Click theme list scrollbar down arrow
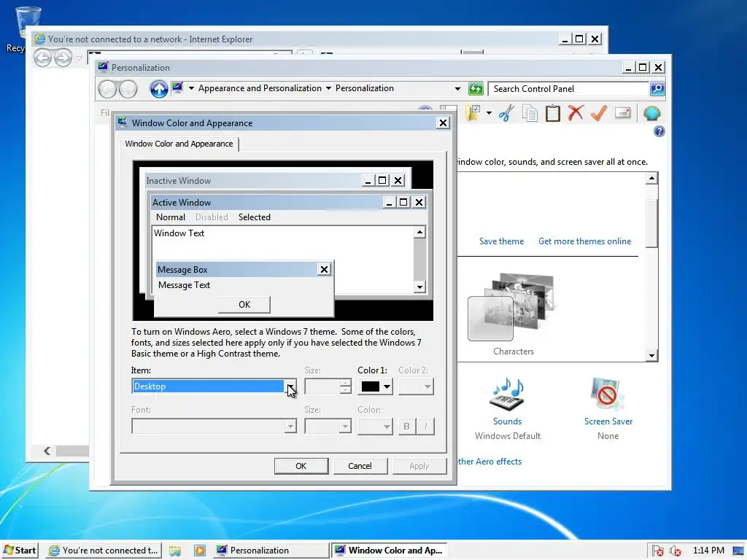Viewport: 747px width, 560px height. tap(651, 355)
